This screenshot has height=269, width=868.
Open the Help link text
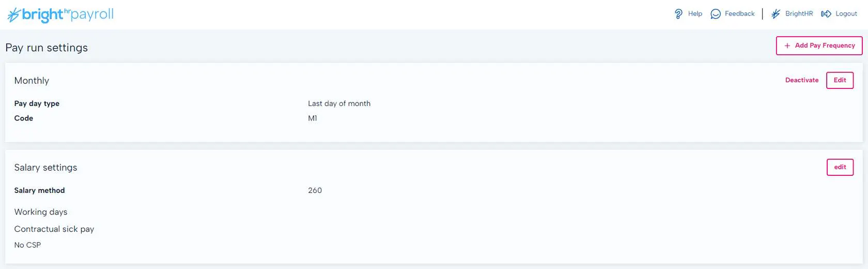click(x=695, y=14)
